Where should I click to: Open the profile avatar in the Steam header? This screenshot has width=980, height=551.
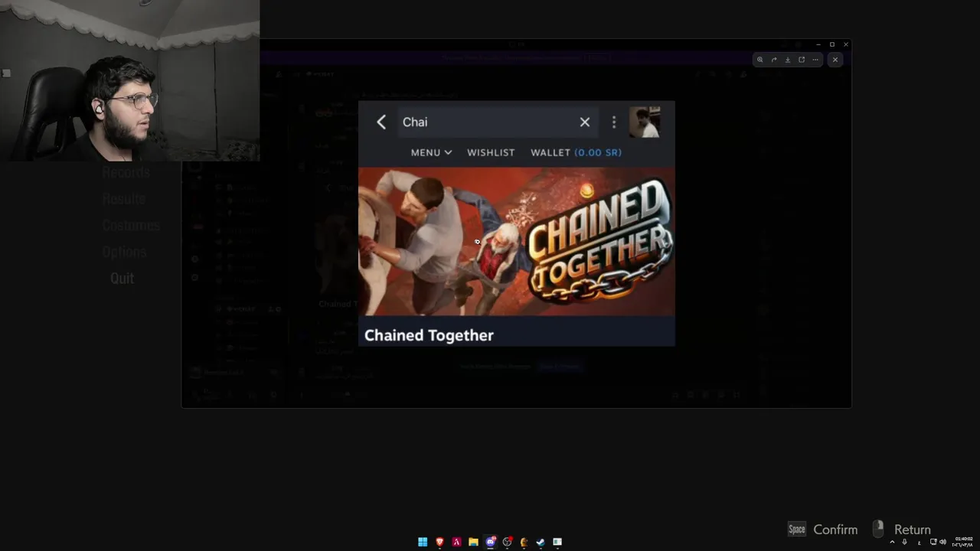click(x=645, y=122)
